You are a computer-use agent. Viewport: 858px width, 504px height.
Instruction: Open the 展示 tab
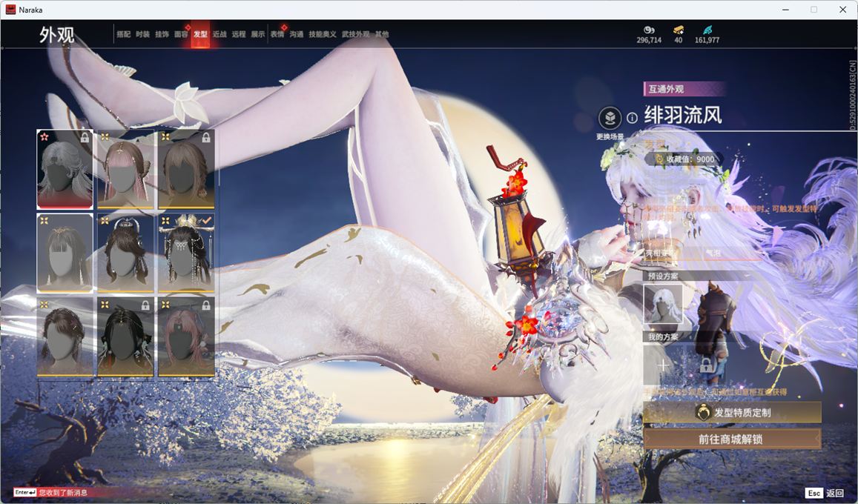(x=258, y=34)
